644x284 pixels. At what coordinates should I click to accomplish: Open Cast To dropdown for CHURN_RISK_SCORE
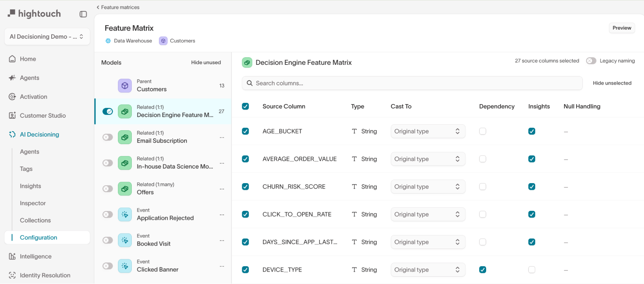click(428, 187)
